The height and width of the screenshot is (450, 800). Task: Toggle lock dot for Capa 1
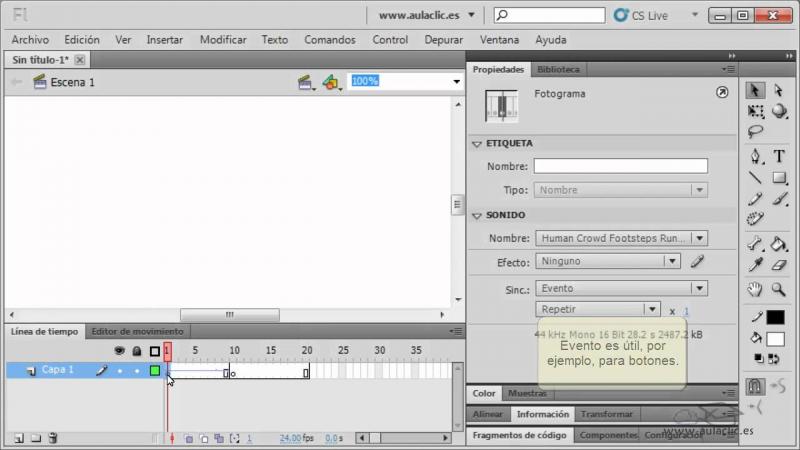[137, 371]
